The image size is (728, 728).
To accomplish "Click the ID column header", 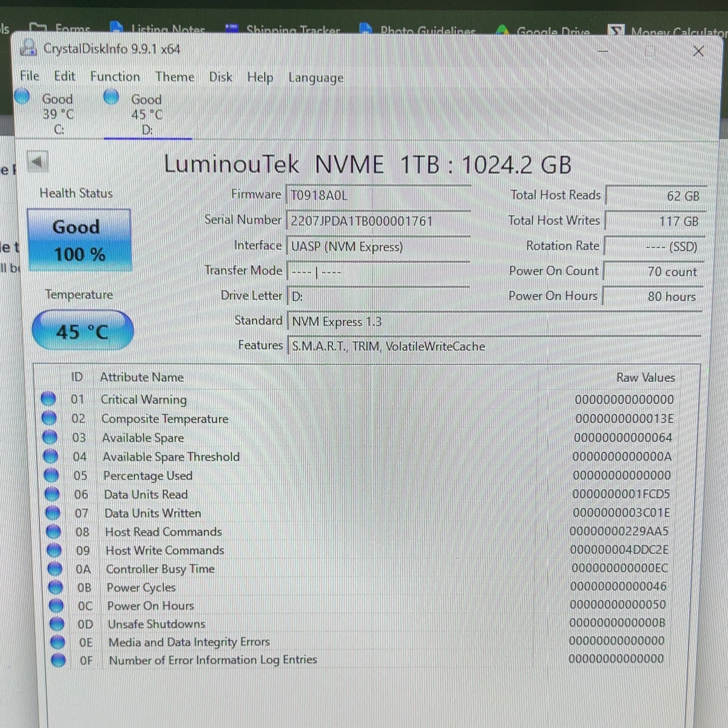I will tap(76, 377).
